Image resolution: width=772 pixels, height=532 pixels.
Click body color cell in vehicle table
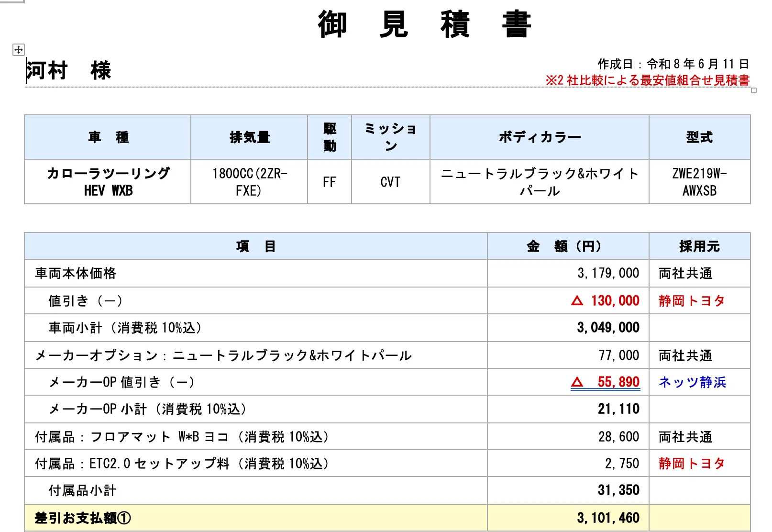[x=540, y=182]
